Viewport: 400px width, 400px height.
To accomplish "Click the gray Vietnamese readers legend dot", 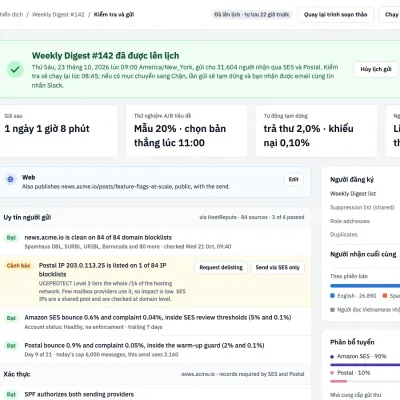I will pos(332,310).
